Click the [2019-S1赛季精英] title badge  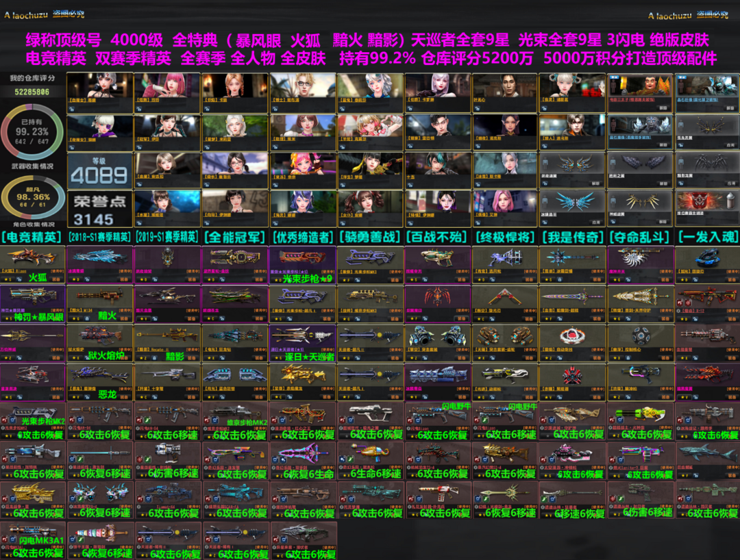click(168, 237)
